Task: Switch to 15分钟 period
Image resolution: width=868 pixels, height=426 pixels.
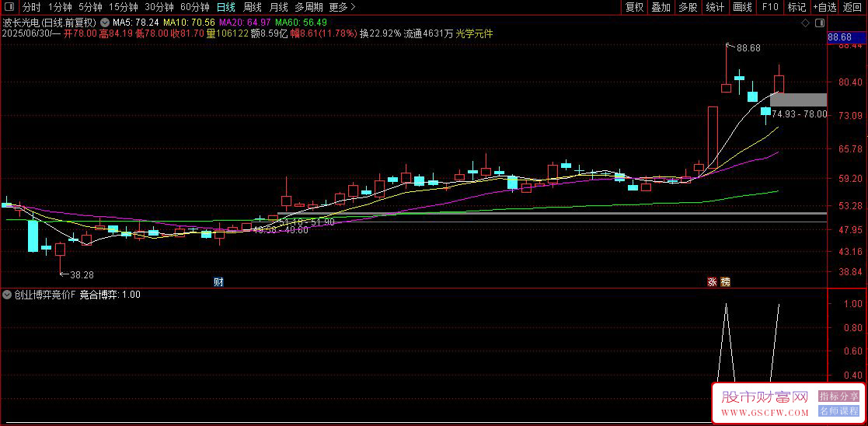Action: (x=123, y=7)
